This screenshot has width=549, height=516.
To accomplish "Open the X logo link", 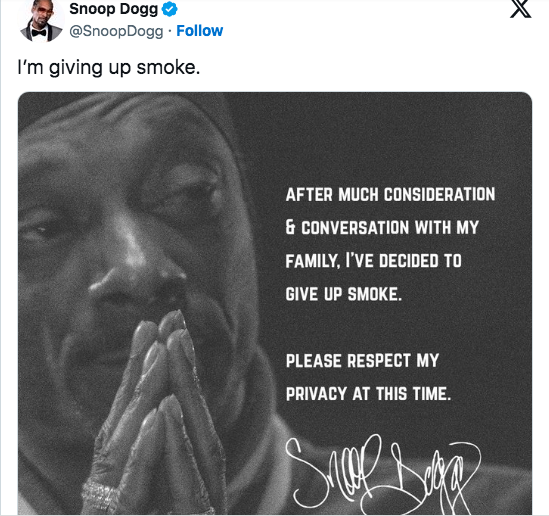I will click(520, 8).
